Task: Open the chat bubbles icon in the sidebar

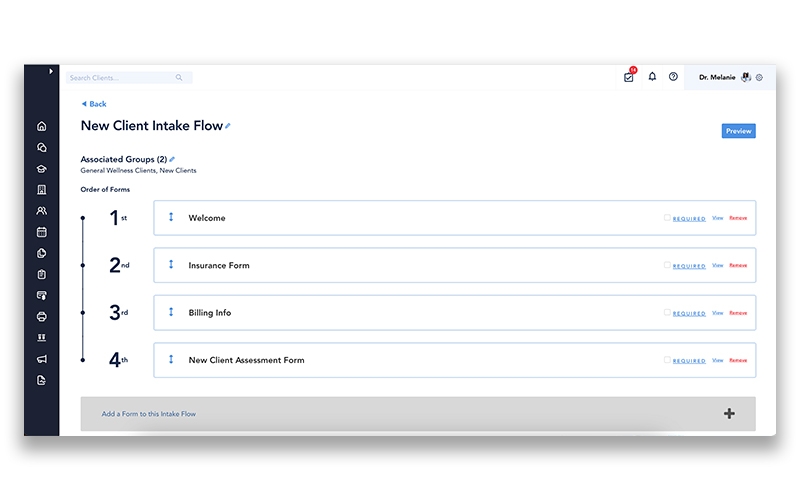Action: (42, 147)
